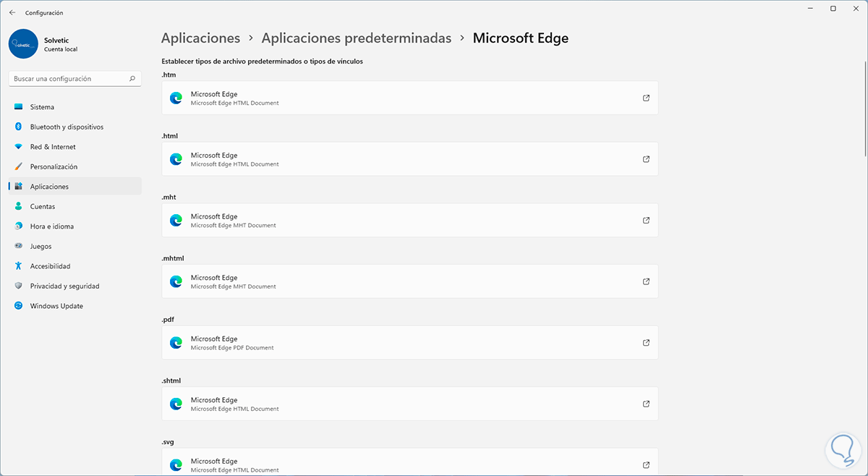Click the Edge icon in the .mht row
This screenshot has height=476, width=868.
[x=176, y=220]
